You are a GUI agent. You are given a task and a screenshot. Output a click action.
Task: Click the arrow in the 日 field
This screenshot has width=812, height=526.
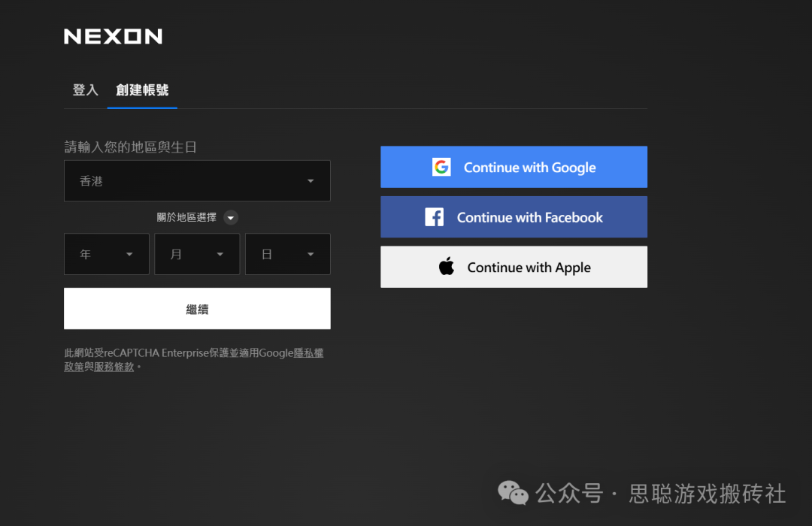[311, 255]
